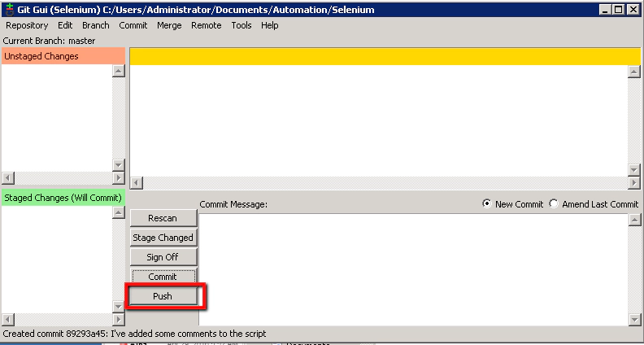
Task: Click right arrow of diff pane horizontal scrollbar
Action: 634,182
